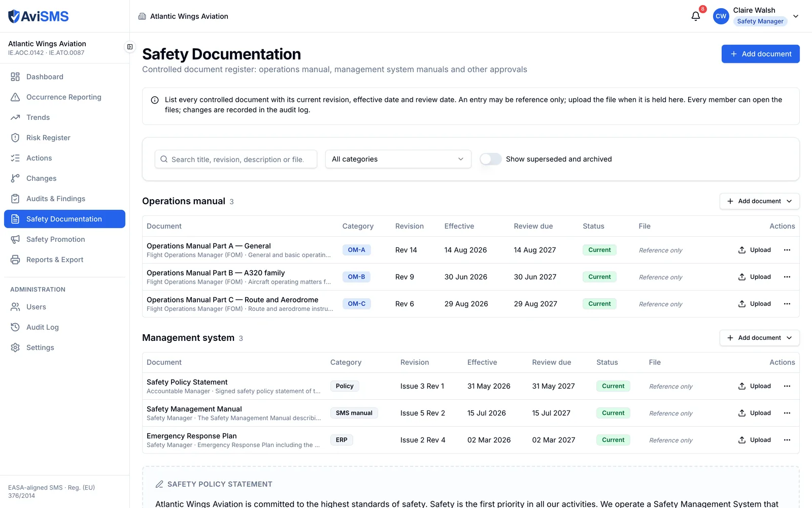812x508 pixels.
Task: Open more actions for Safety Policy Statement
Action: [x=787, y=386]
